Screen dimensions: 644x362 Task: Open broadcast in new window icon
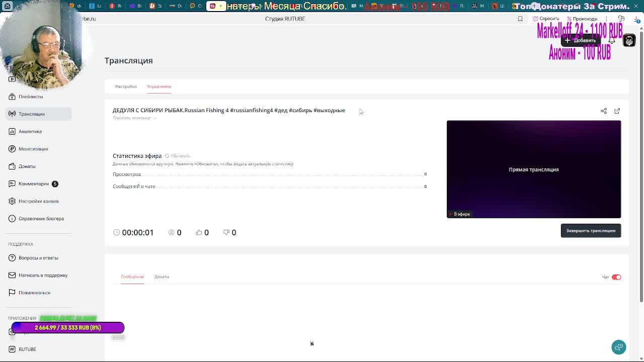pyautogui.click(x=617, y=111)
